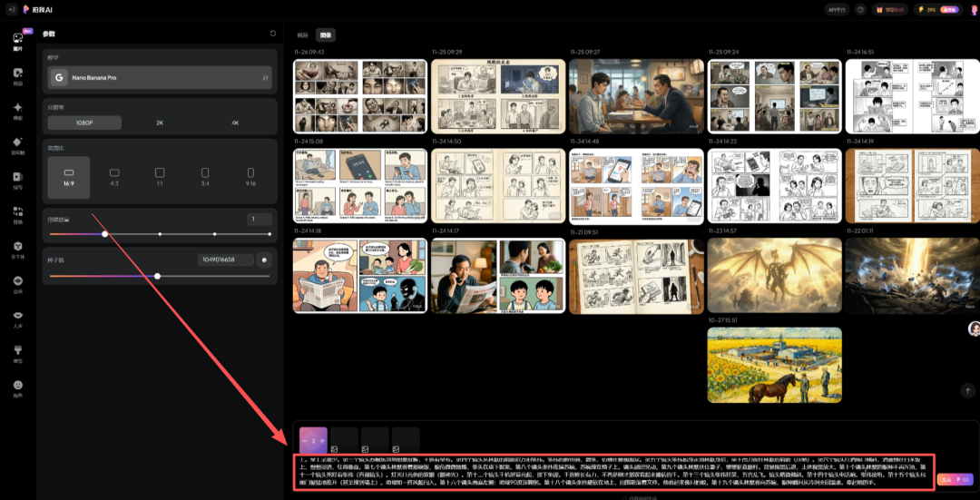This screenshot has width=980, height=500.
Task: Open the 多主体 cube icon in sidebar
Action: point(17,249)
